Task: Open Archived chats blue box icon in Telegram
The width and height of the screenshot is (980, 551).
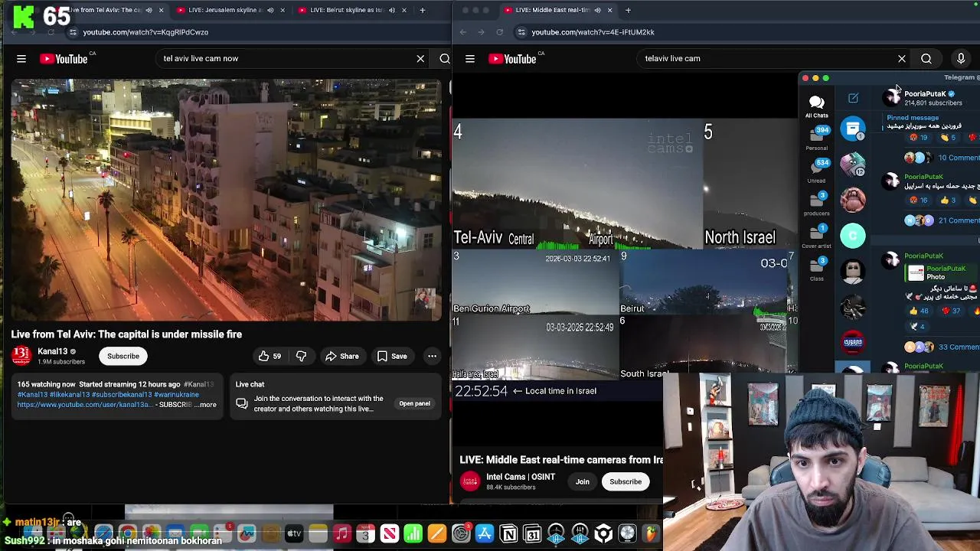Action: [x=853, y=128]
